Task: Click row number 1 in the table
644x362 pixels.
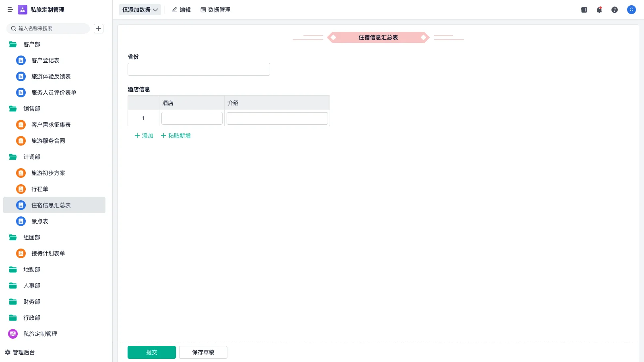Action: point(143,118)
